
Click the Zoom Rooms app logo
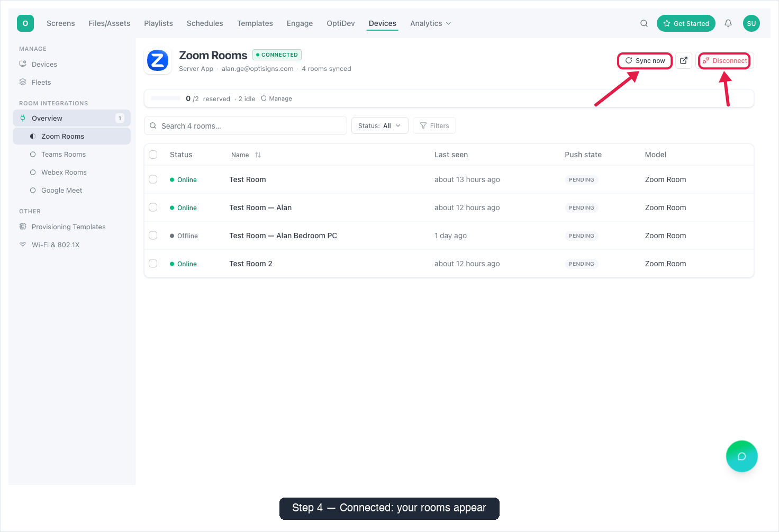[x=158, y=61]
